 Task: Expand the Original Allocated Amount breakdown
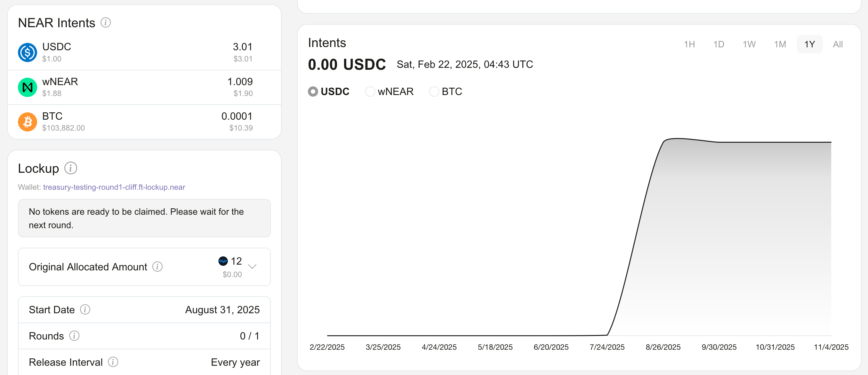[253, 267]
